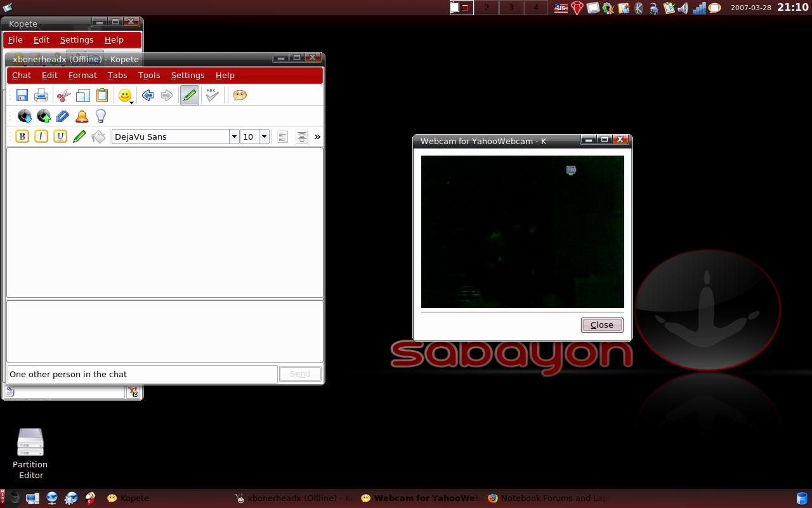Click the chat history display area
The width and height of the screenshot is (812, 508).
(x=165, y=222)
